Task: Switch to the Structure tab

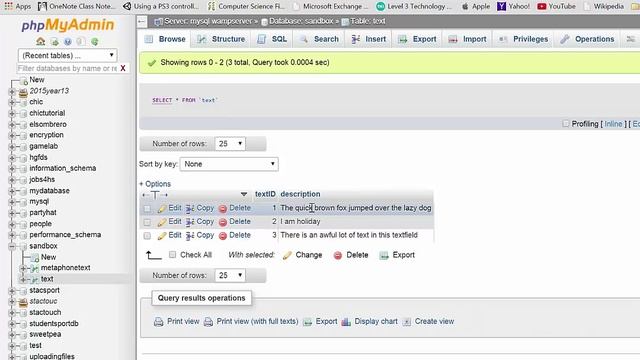Action: coord(221,39)
